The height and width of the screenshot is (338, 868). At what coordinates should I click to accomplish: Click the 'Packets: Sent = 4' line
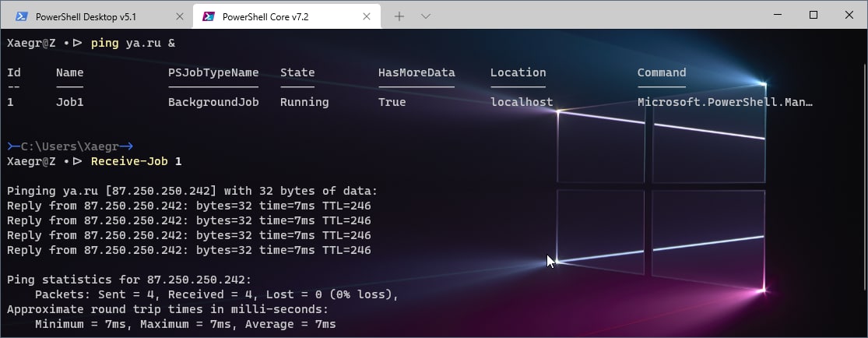tap(216, 294)
